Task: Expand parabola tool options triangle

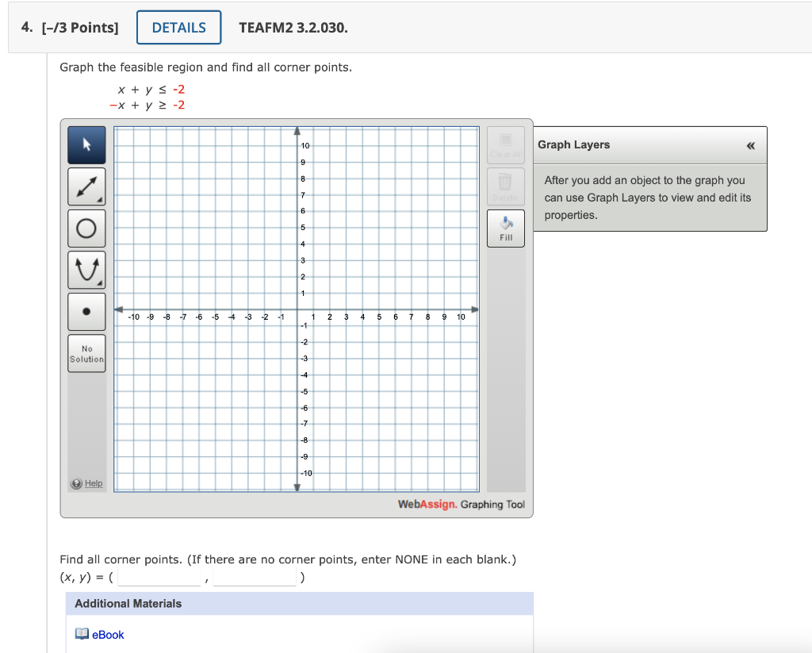Action: tap(99, 283)
